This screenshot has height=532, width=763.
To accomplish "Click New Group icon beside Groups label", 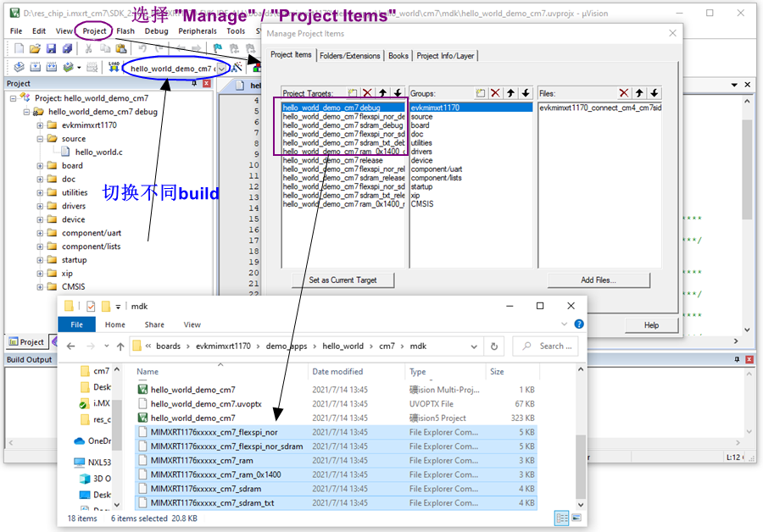I will pos(481,93).
